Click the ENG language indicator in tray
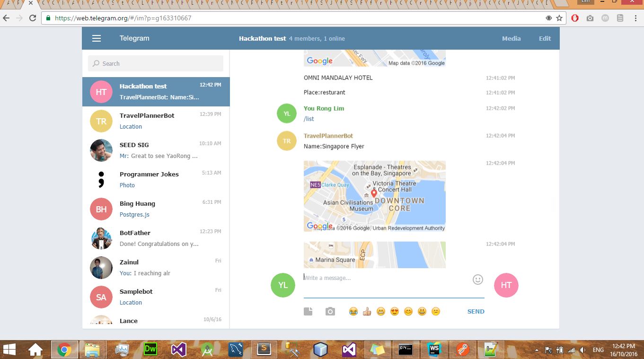 point(598,350)
